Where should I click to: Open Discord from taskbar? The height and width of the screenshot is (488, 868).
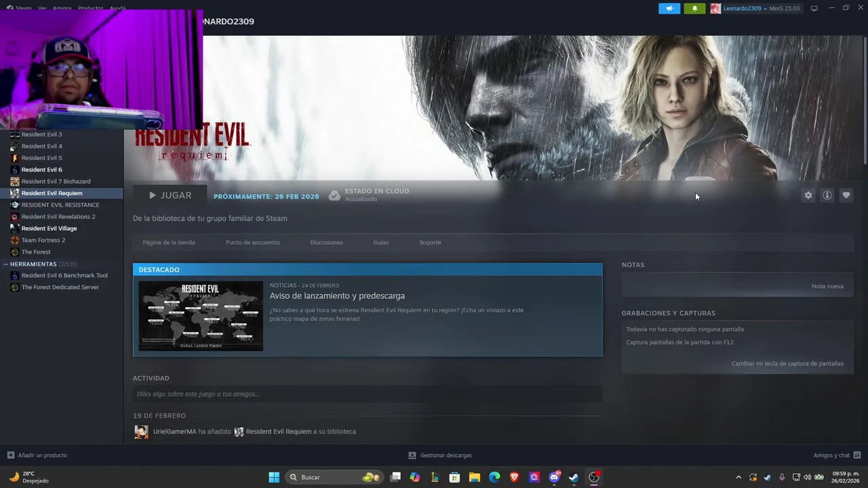click(x=554, y=477)
